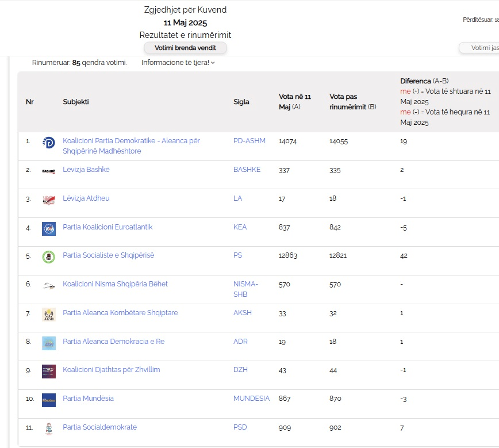Click the AKSH party logo icon
The image size is (499, 448).
49,315
